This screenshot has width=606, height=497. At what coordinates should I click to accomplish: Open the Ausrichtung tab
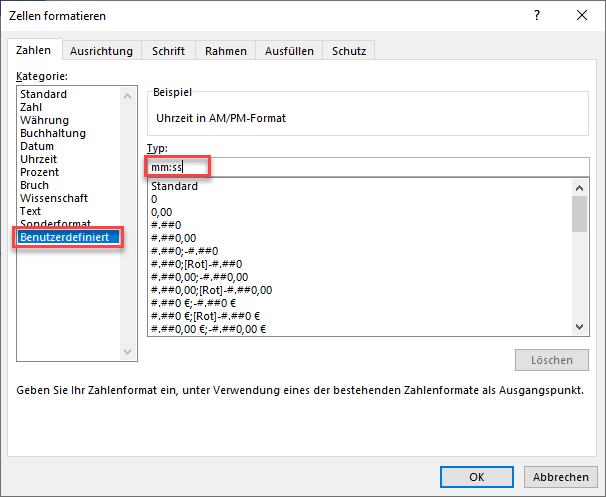(x=101, y=51)
